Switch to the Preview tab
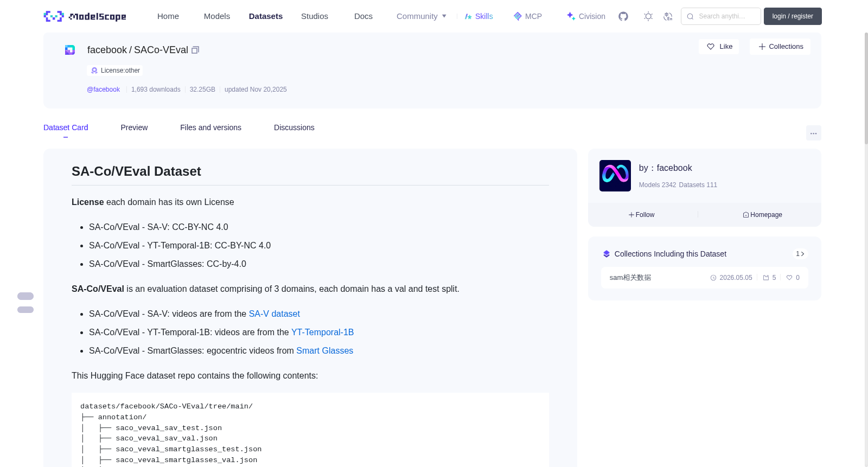This screenshot has width=868, height=467. click(134, 127)
